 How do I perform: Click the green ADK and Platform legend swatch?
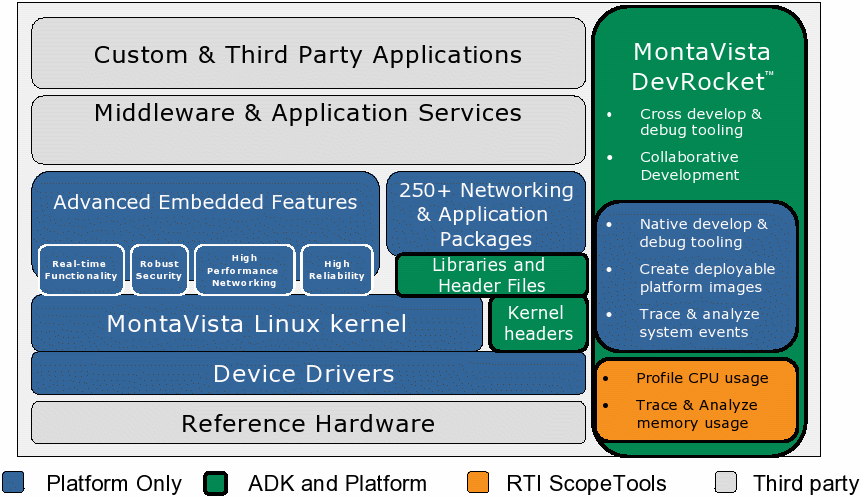[215, 483]
